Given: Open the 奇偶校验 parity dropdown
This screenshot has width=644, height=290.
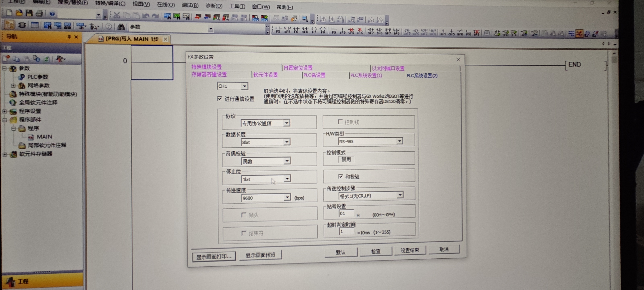Looking at the screenshot, I should click(x=287, y=161).
